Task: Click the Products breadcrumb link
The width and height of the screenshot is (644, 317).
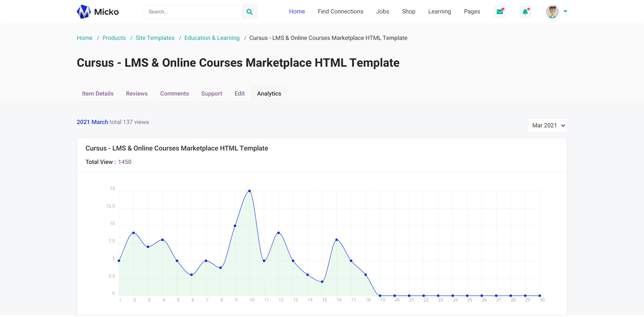Action: (x=114, y=38)
